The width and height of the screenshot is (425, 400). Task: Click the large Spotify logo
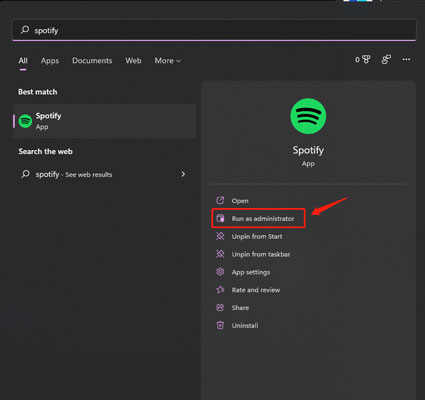click(308, 116)
